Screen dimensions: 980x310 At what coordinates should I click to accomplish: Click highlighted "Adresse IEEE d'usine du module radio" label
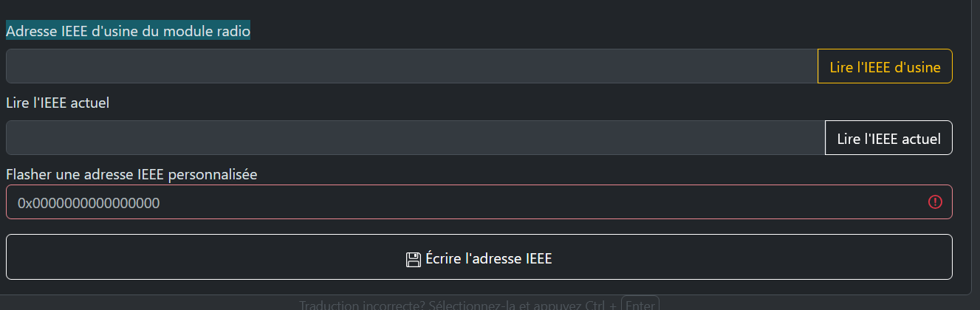128,31
